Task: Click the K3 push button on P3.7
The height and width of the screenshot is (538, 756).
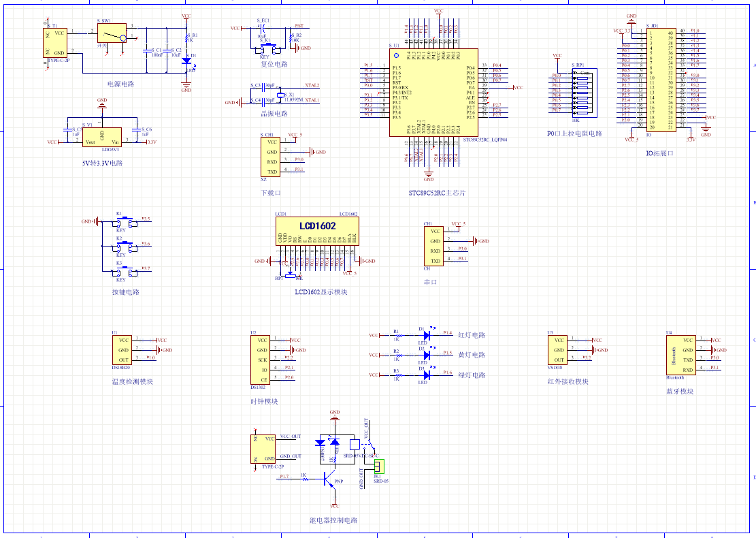Action: pos(125,272)
